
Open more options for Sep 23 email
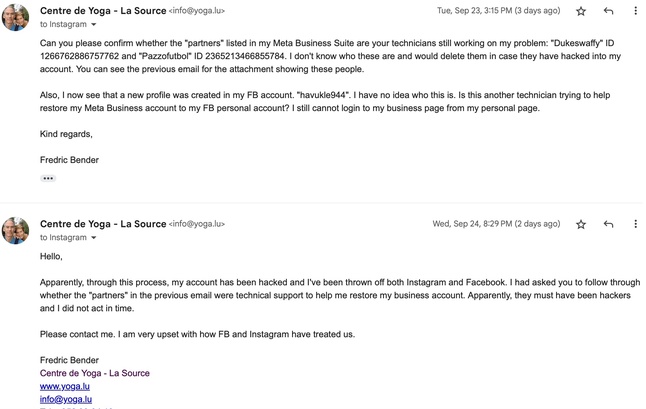pyautogui.click(x=635, y=11)
